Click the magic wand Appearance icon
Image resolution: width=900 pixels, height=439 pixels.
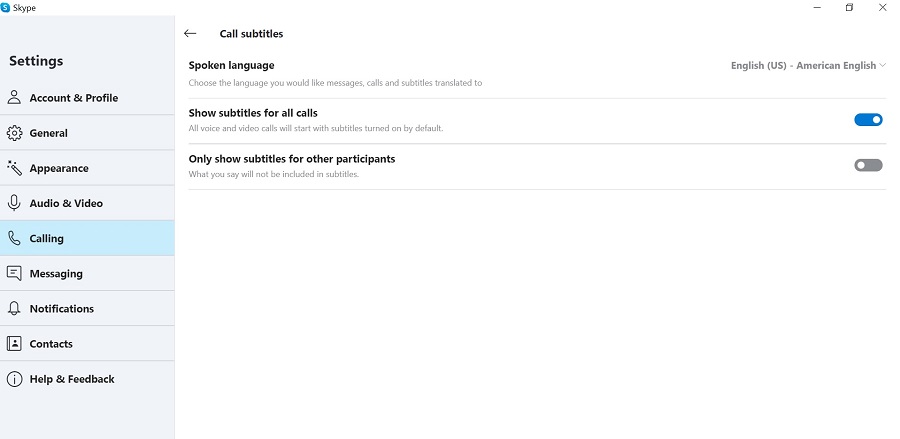tap(14, 168)
